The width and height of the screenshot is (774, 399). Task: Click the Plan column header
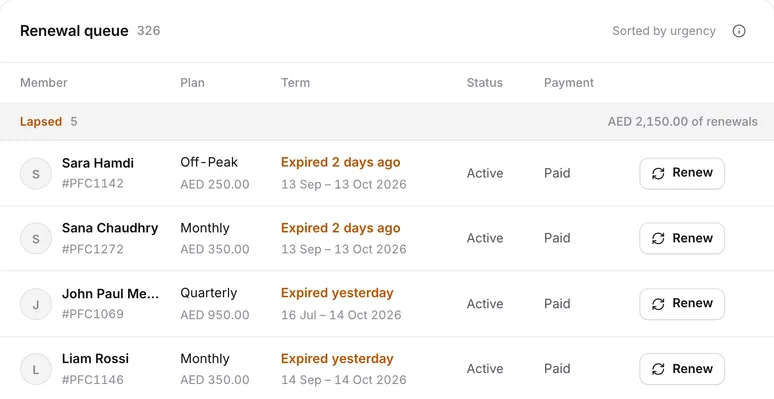[x=192, y=82]
